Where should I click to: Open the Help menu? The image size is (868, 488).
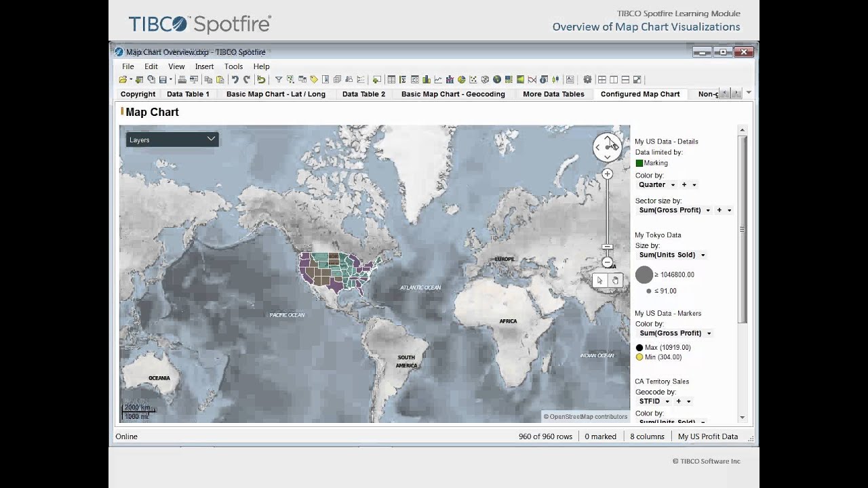tap(261, 66)
